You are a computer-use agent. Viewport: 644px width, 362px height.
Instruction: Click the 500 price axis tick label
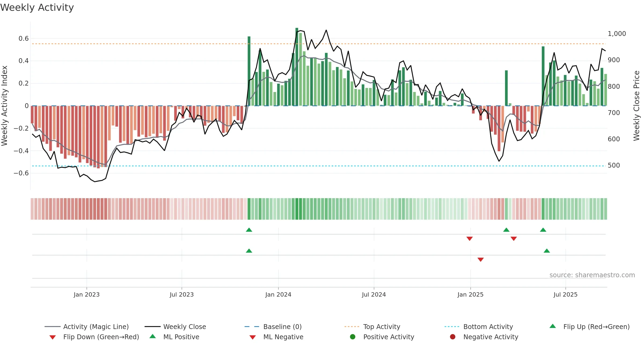614,165
